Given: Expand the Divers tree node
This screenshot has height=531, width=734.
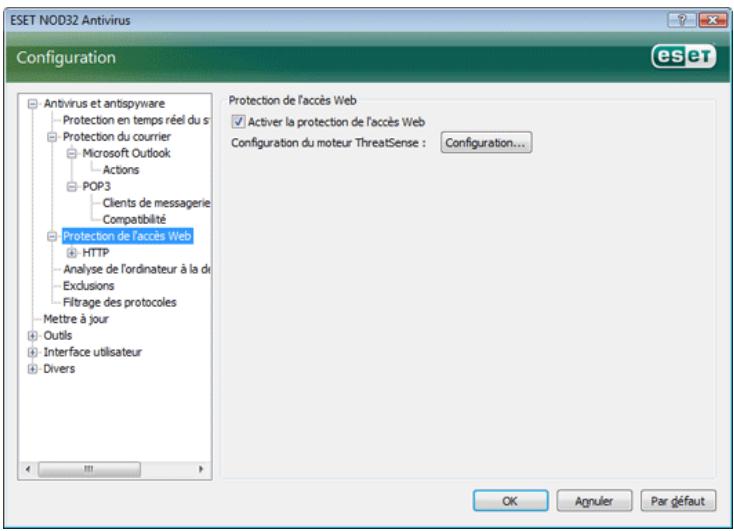Looking at the screenshot, I should [32, 369].
